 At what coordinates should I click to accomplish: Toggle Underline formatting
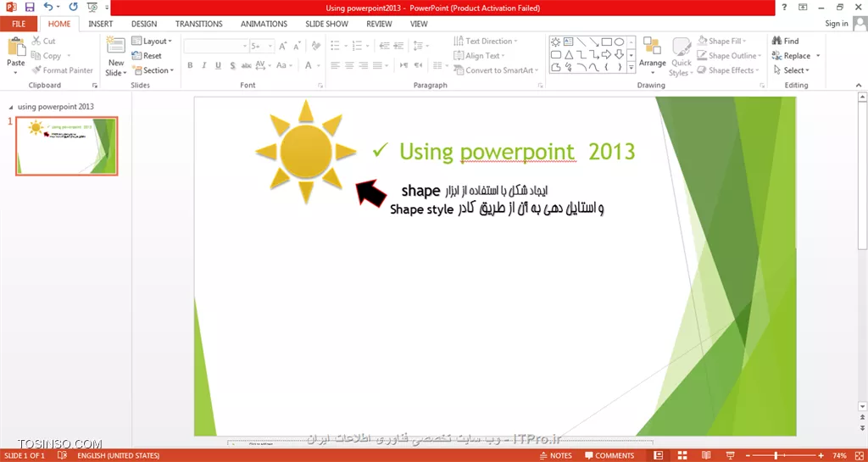tap(218, 65)
